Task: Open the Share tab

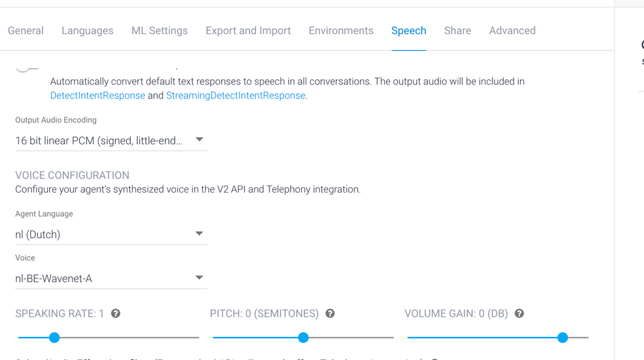Action: [x=458, y=31]
